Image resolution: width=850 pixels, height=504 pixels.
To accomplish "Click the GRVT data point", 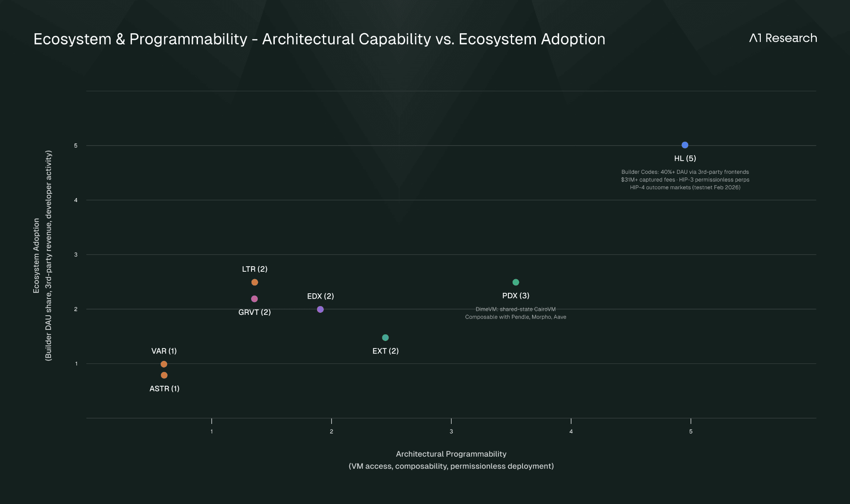I will coord(254,299).
